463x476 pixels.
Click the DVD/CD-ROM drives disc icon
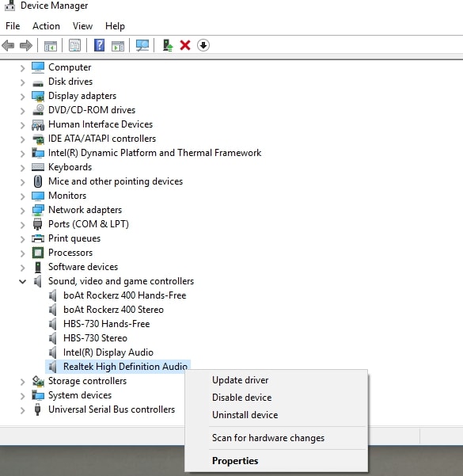[38, 110]
